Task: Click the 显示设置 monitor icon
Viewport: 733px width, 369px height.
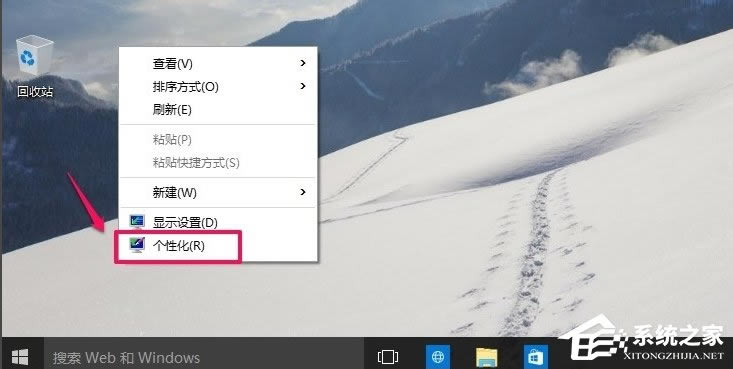Action: (x=137, y=222)
